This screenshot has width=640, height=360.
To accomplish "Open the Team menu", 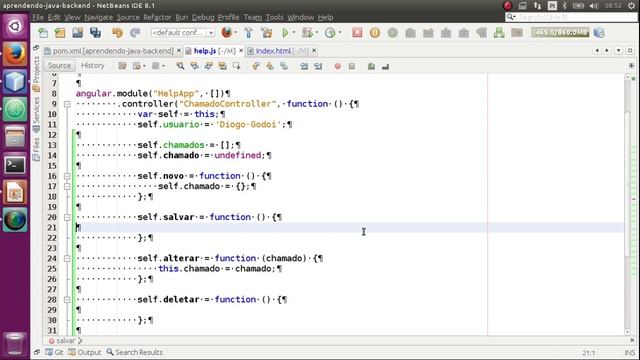I will 253,17.
